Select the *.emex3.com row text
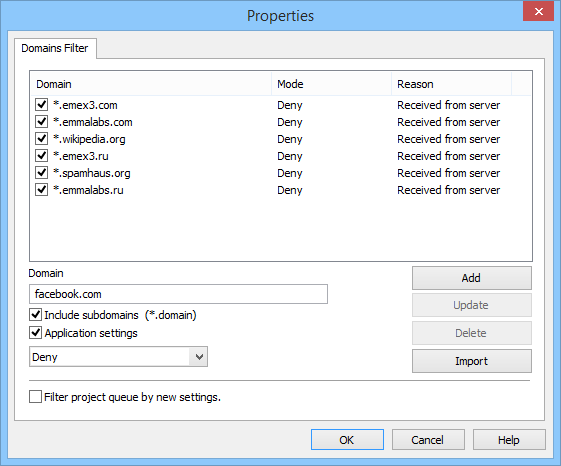The image size is (561, 466). point(85,105)
